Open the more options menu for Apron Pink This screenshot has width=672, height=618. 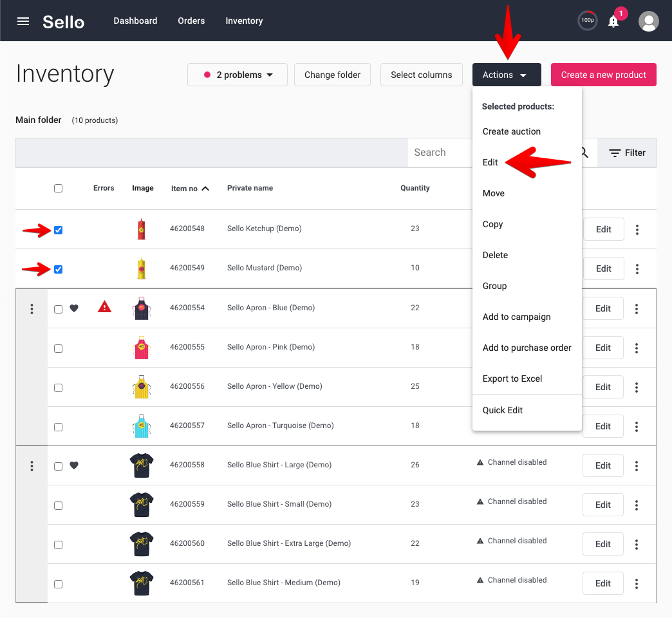637,348
